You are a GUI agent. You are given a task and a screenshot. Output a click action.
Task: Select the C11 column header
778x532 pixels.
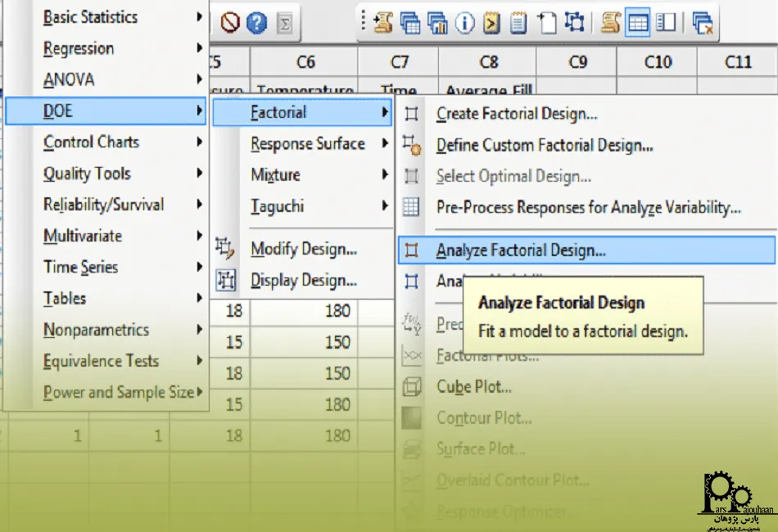point(738,62)
